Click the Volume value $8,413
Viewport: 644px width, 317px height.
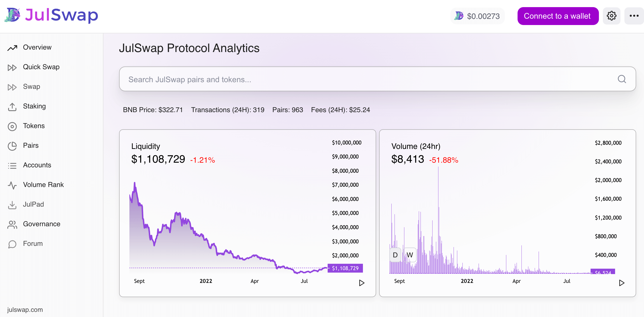pos(408,159)
